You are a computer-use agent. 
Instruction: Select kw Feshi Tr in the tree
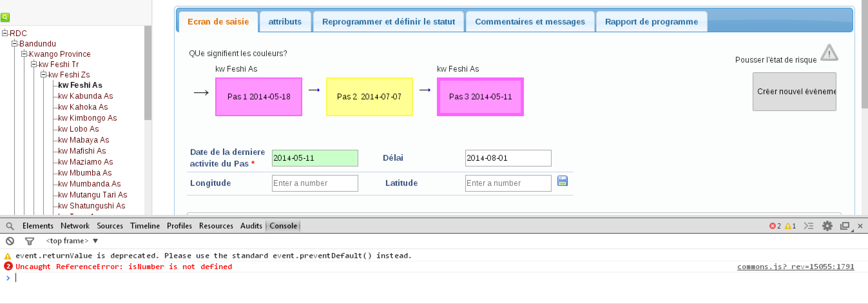coord(59,64)
